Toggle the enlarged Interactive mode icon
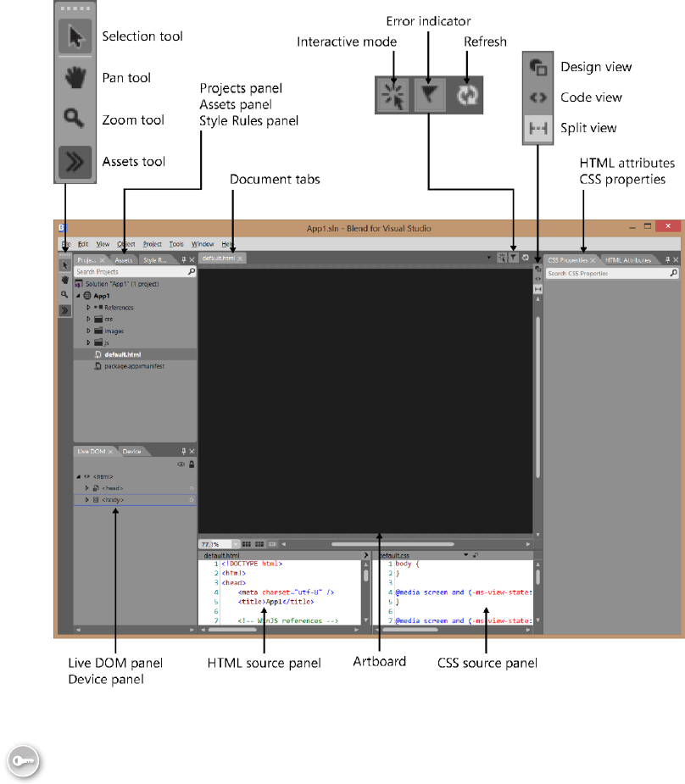 393,95
